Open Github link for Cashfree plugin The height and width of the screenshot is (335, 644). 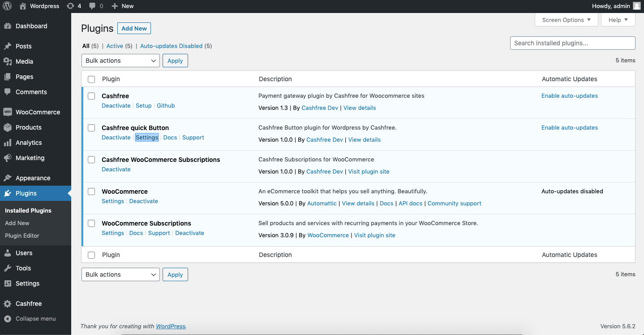166,106
